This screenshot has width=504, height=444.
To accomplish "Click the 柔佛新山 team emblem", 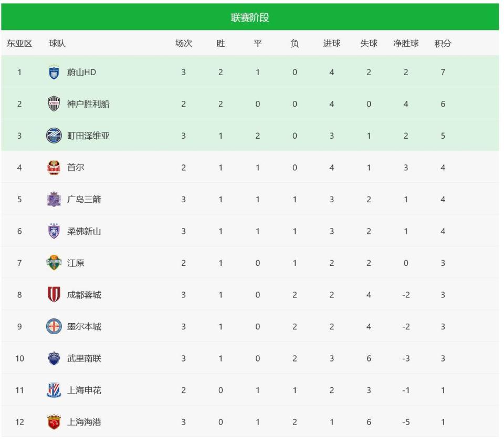I will pyautogui.click(x=54, y=231).
